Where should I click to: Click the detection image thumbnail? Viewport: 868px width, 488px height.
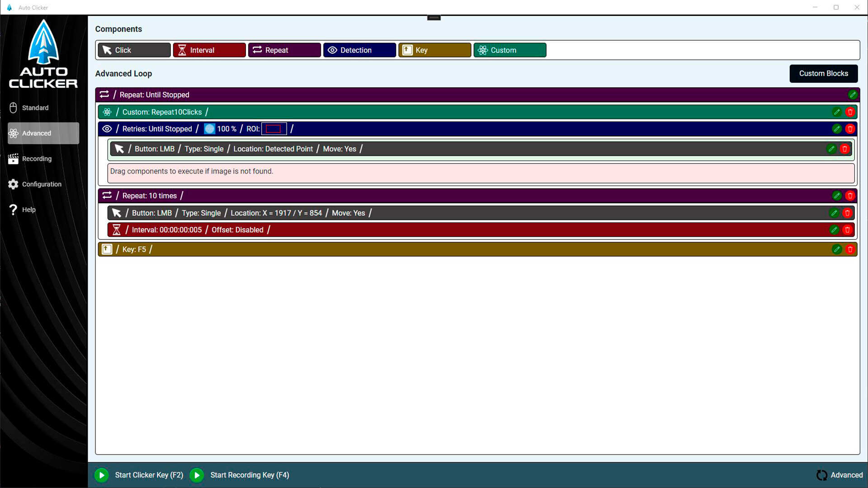point(209,129)
